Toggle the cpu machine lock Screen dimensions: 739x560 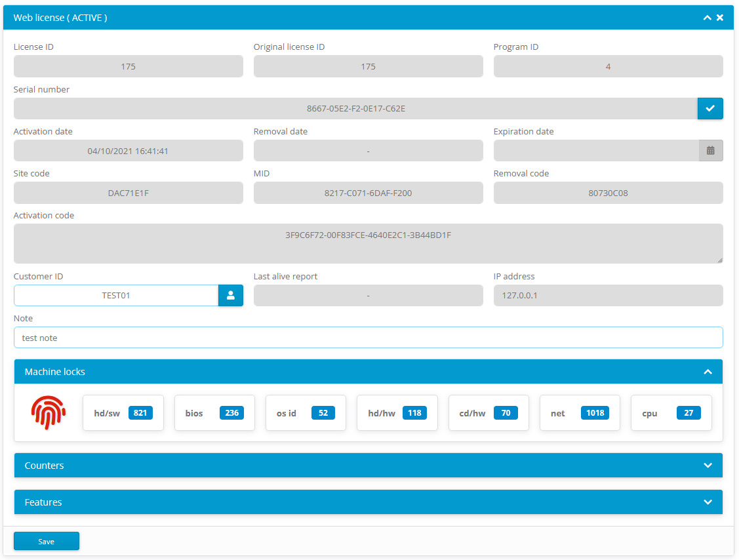click(671, 413)
